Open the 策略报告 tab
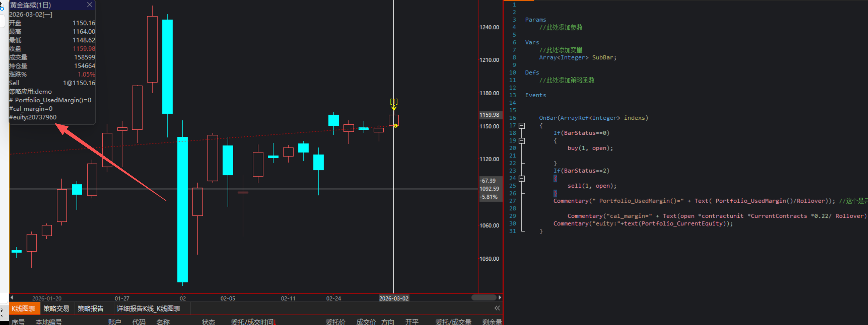The height and width of the screenshot is (325, 868). pos(90,309)
